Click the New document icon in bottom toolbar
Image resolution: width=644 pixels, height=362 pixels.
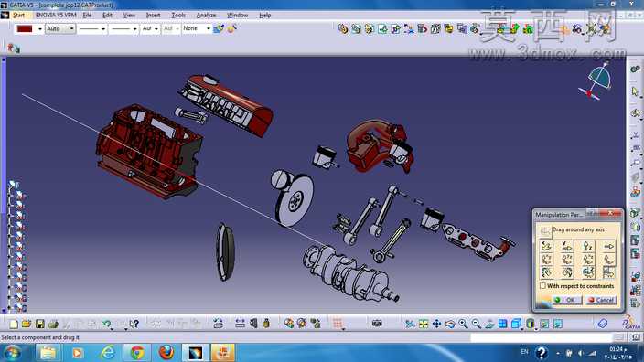14,324
